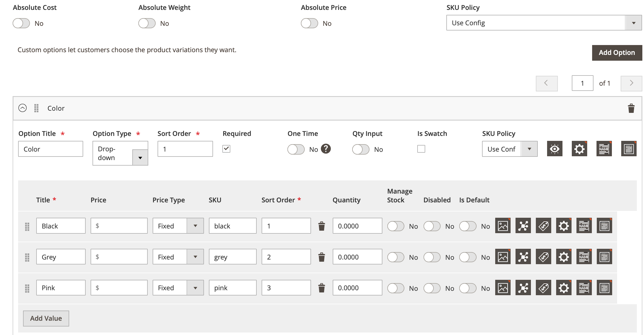
Task: Collapse the Color option panel
Action: point(23,108)
